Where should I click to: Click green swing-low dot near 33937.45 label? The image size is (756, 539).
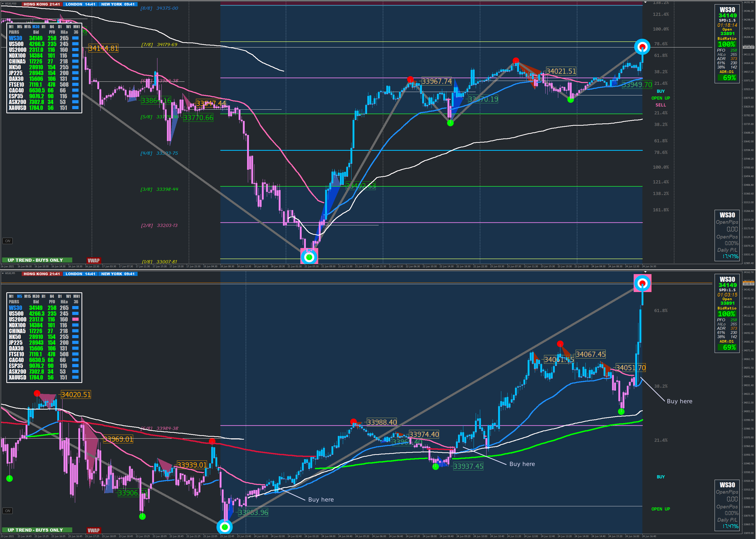(x=436, y=467)
